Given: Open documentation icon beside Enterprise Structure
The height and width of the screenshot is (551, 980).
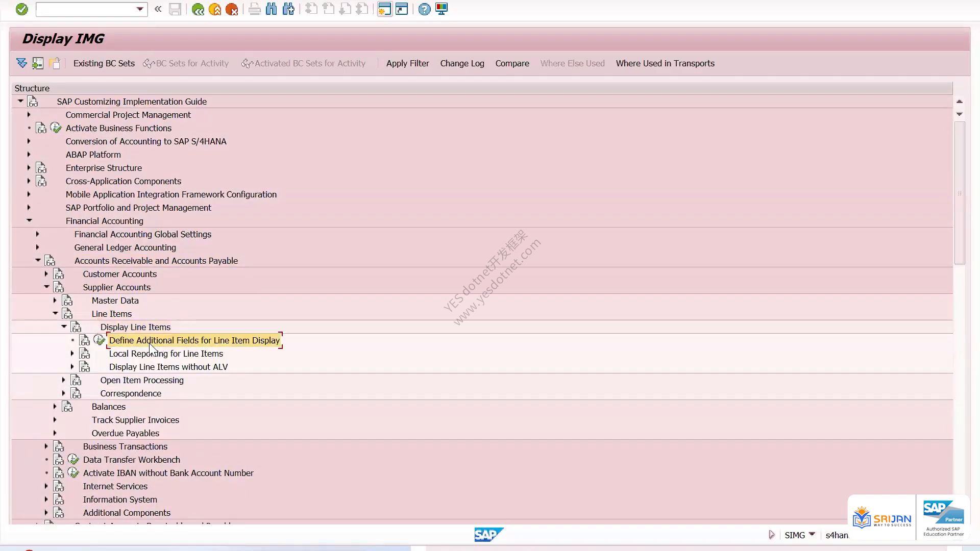Looking at the screenshot, I should [41, 168].
